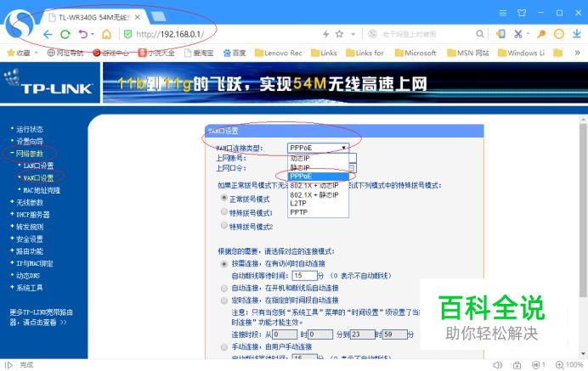
Task: Go to the browser home page icon
Action: tap(106, 35)
